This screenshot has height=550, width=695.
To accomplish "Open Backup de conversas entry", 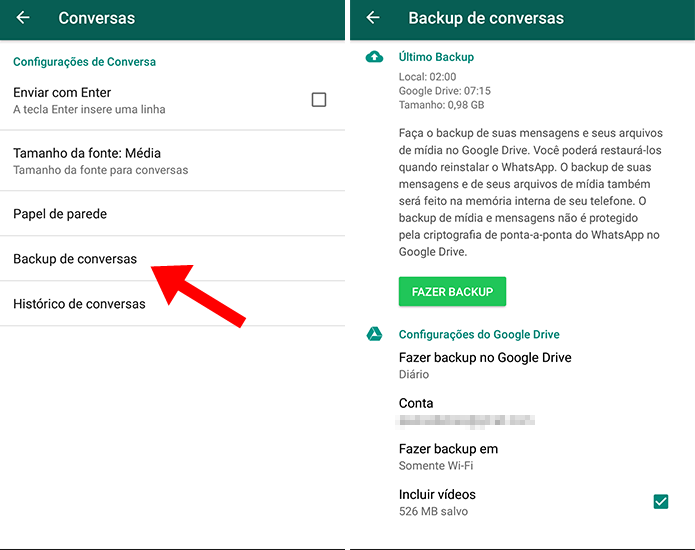I will (172, 259).
